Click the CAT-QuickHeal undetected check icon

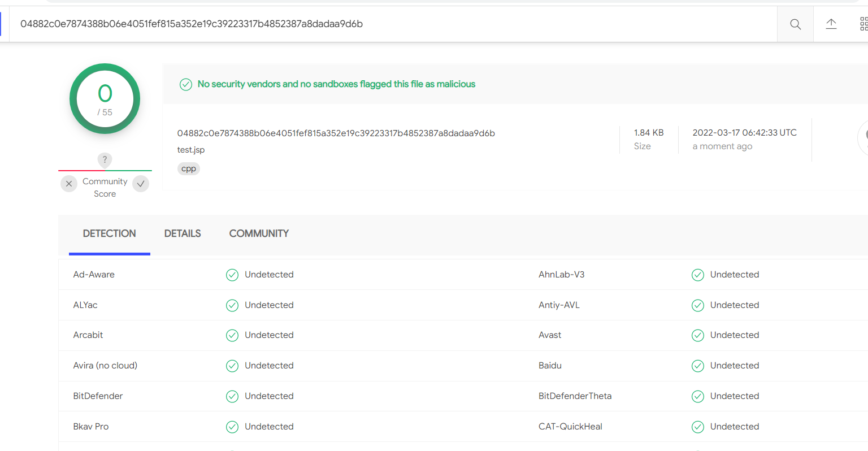click(x=698, y=427)
